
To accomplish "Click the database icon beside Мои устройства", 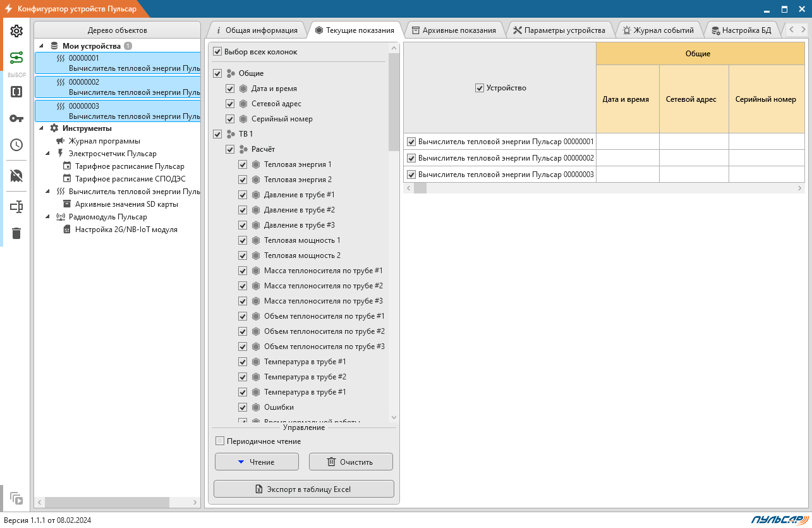I will pyautogui.click(x=54, y=46).
